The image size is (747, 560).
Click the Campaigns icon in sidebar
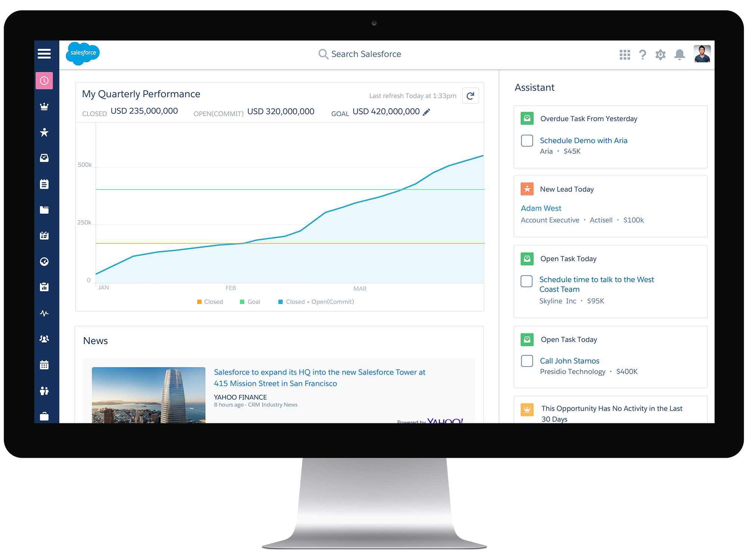46,235
